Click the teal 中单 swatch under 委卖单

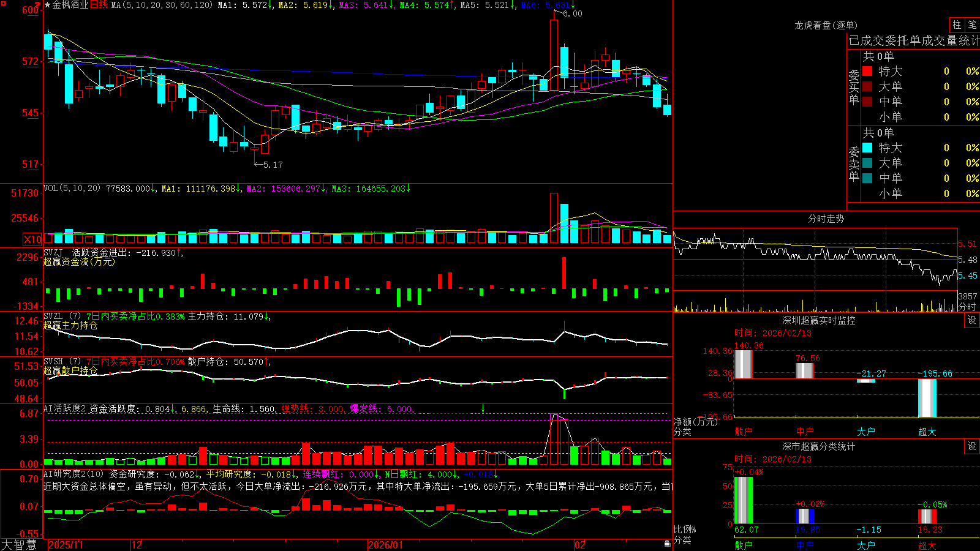(867, 178)
